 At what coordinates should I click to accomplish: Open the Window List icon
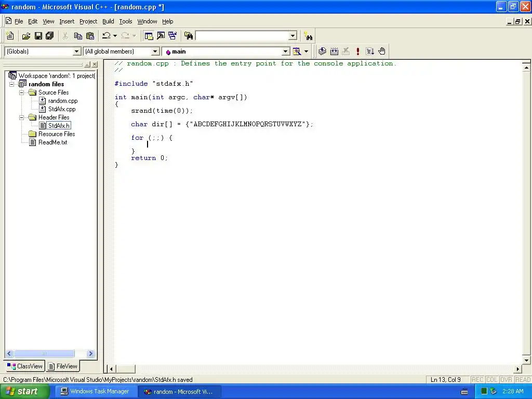172,36
